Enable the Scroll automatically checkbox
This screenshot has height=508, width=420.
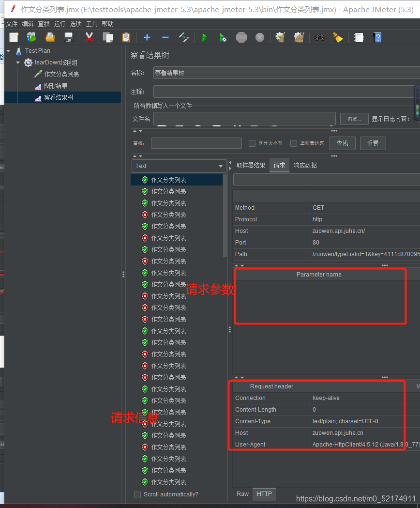[x=137, y=495]
